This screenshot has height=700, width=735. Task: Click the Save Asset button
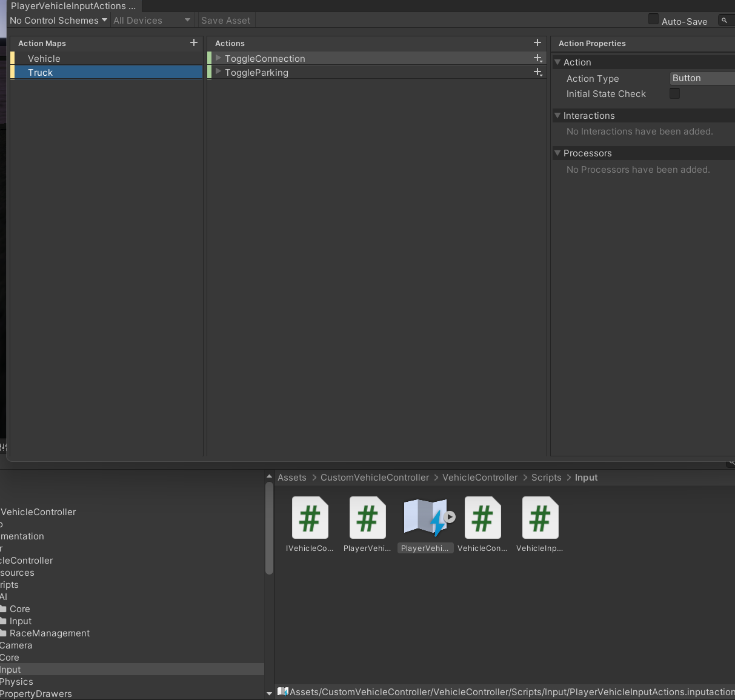pyautogui.click(x=225, y=21)
